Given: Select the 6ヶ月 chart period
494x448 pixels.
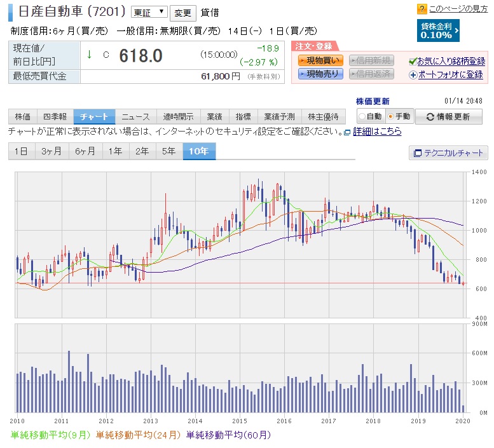Looking at the screenshot, I should [x=85, y=151].
